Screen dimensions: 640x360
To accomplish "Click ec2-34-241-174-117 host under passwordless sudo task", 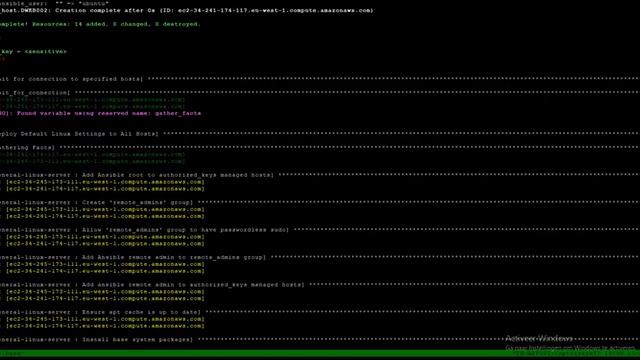I will tap(105, 244).
